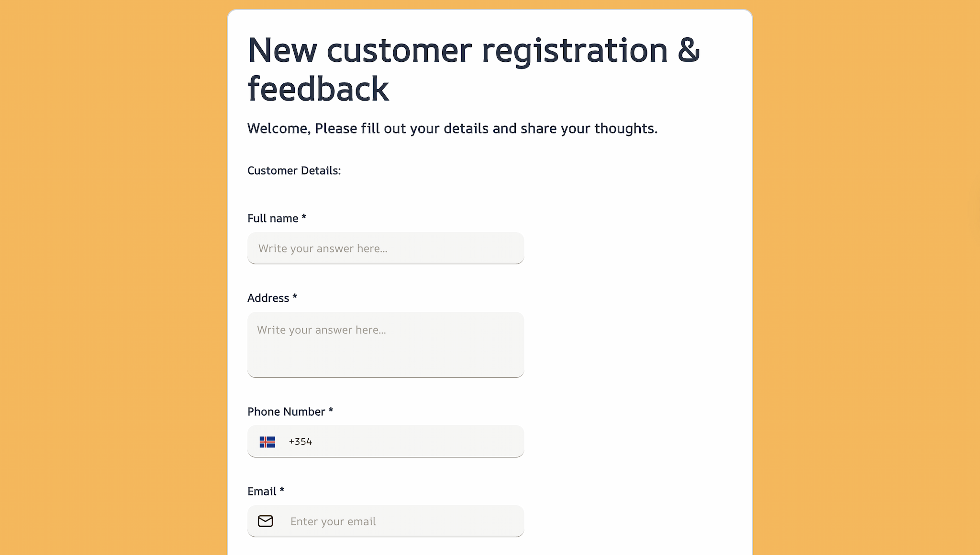
Task: Click the "Address" field label
Action: click(x=268, y=298)
